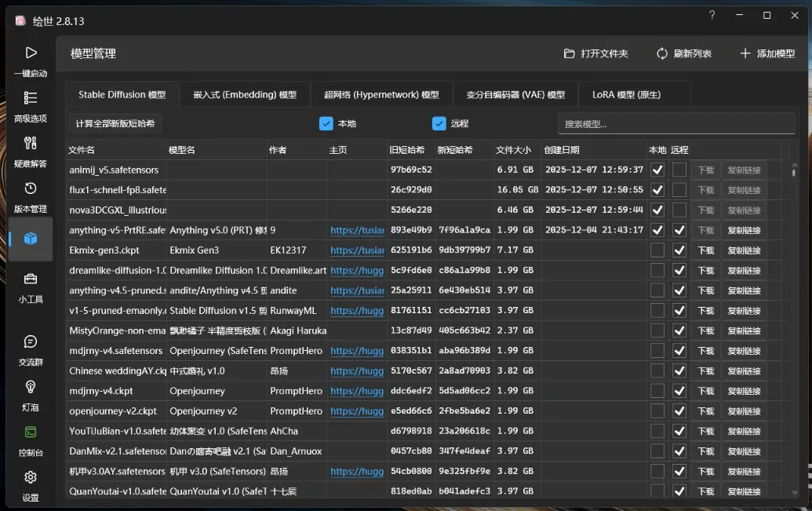The width and height of the screenshot is (812, 511).
Task: Toggle 本地 checkbox for animij_v5.safetensors row
Action: click(x=657, y=170)
